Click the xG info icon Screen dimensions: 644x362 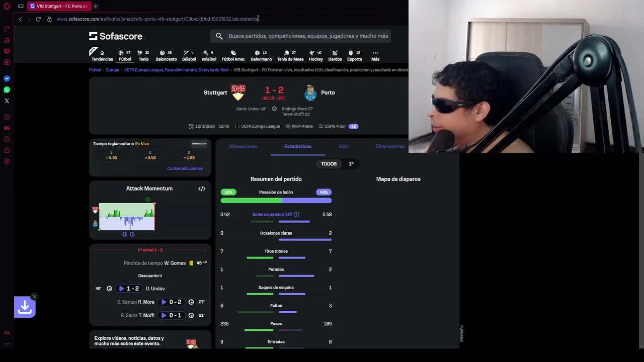(296, 214)
